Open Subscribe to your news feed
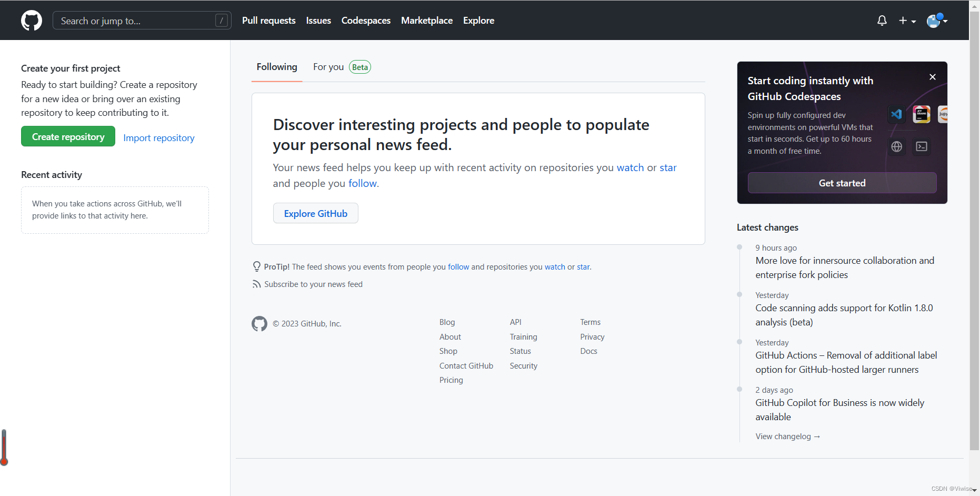The height and width of the screenshot is (496, 980). point(313,284)
